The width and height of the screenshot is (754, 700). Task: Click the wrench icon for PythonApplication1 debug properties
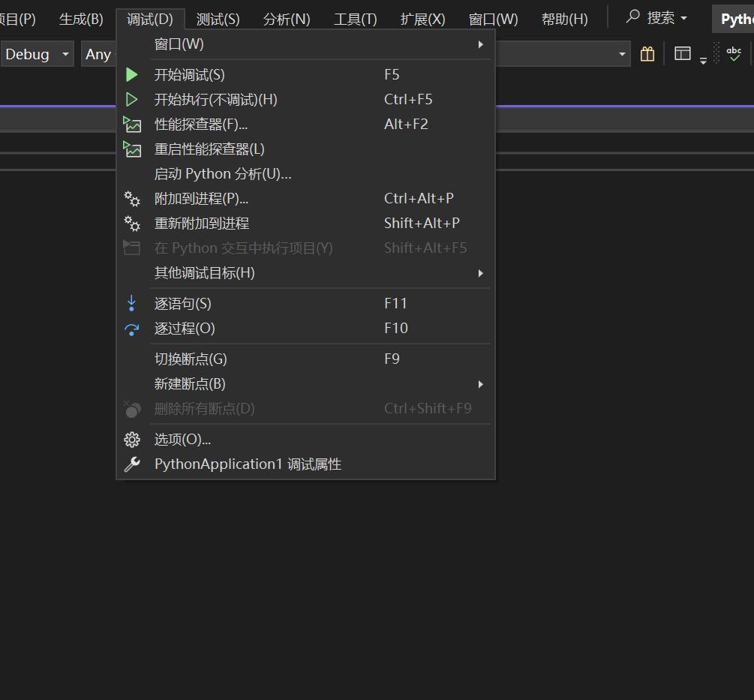(132, 464)
